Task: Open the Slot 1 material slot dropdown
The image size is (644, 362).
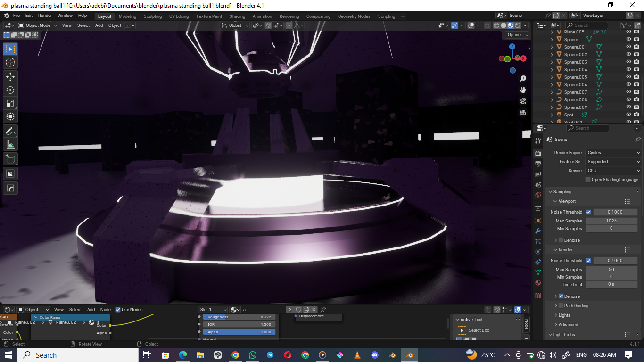Action: (213, 310)
